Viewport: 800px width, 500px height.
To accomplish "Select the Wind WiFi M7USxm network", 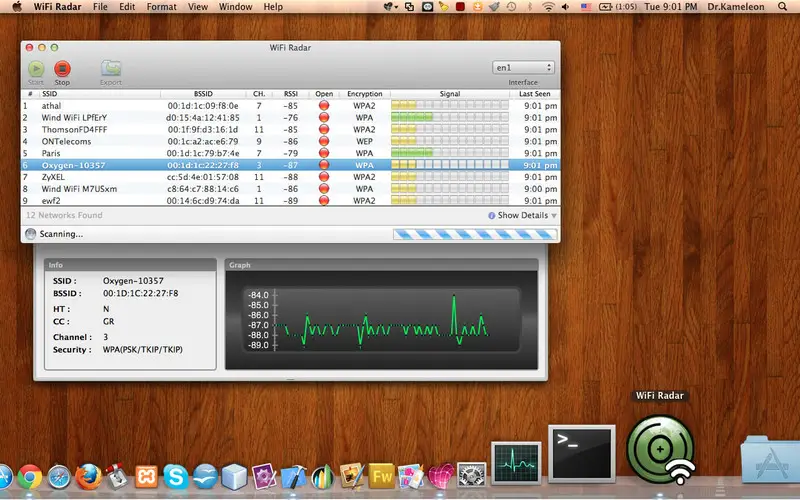I will [290, 189].
